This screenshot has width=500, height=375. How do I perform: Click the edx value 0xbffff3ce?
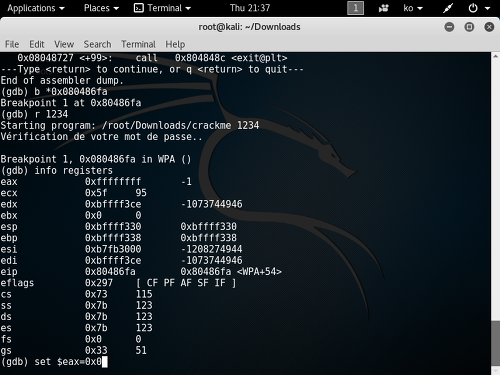pyautogui.click(x=113, y=204)
